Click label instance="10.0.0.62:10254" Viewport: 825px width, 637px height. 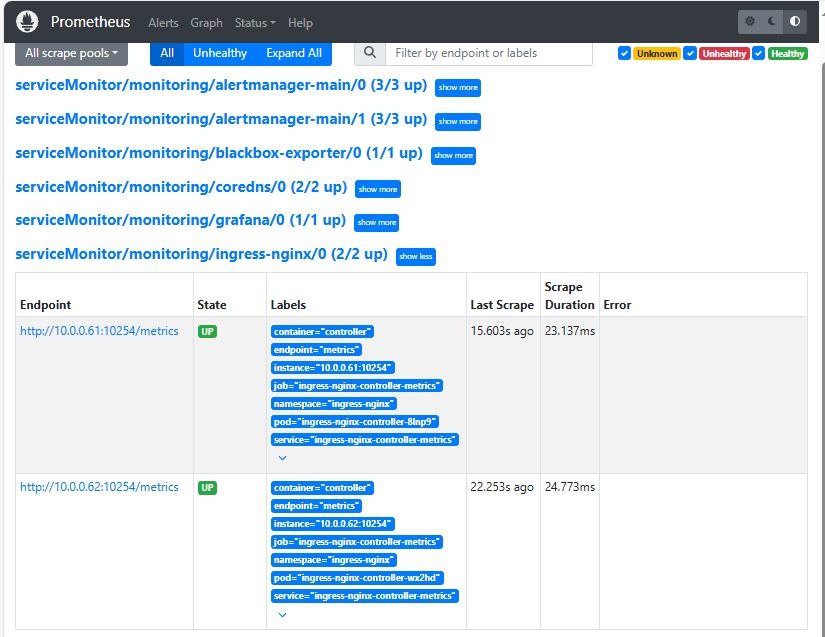333,524
